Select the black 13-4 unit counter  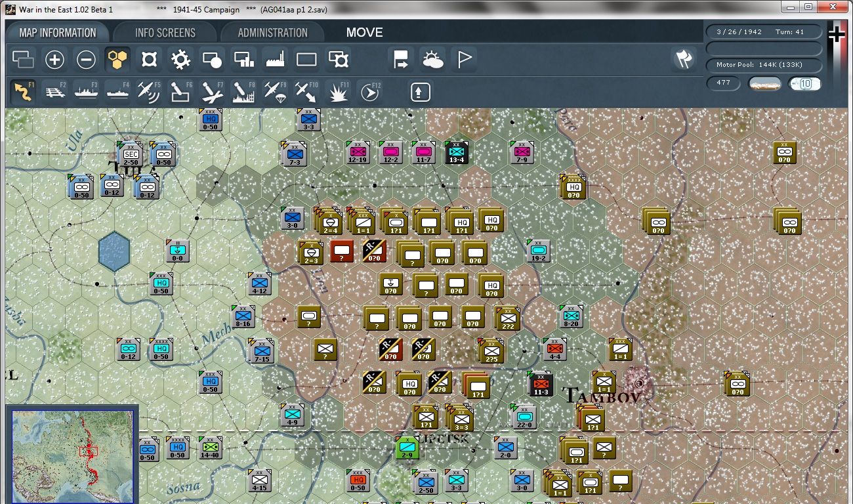point(456,153)
